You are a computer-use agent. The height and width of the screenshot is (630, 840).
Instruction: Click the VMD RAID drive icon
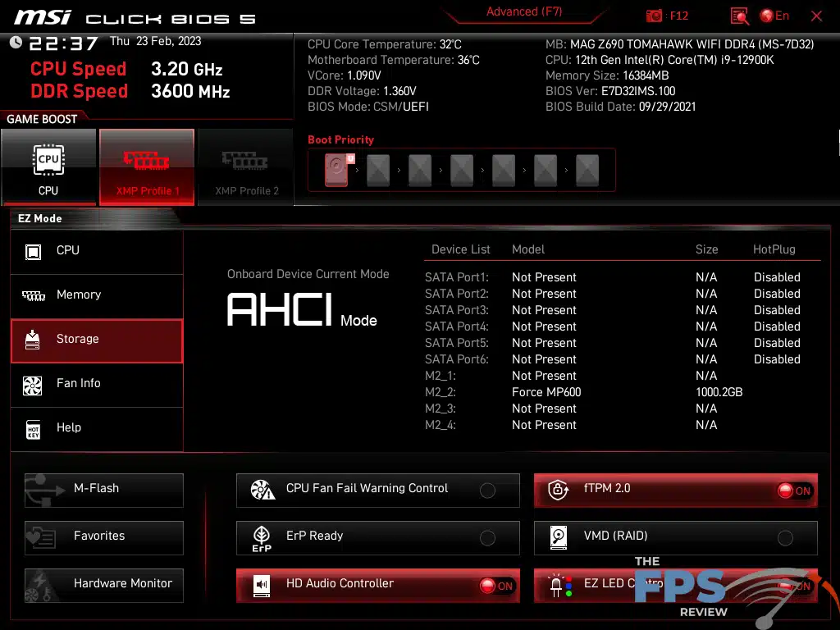[x=558, y=537]
